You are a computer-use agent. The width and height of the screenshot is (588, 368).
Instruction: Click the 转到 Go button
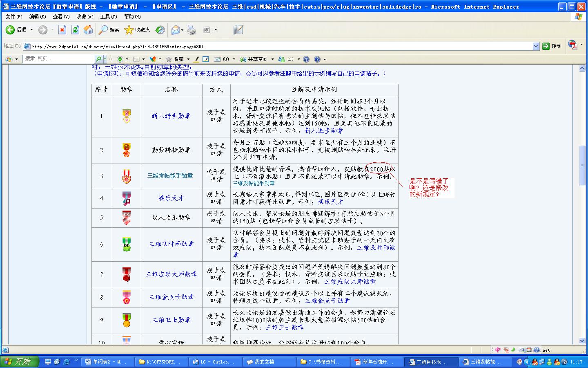552,46
